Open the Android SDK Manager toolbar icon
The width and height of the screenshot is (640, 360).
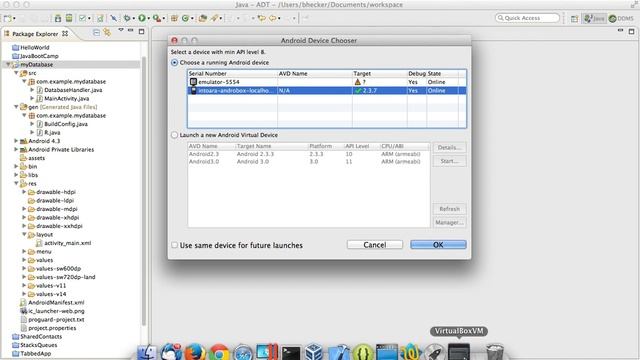58,18
